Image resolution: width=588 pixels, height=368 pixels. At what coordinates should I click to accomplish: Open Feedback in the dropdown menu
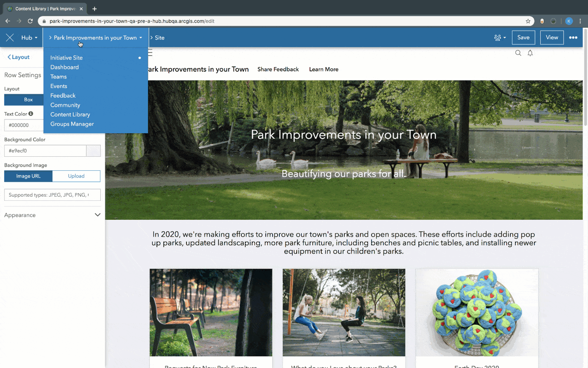[63, 95]
